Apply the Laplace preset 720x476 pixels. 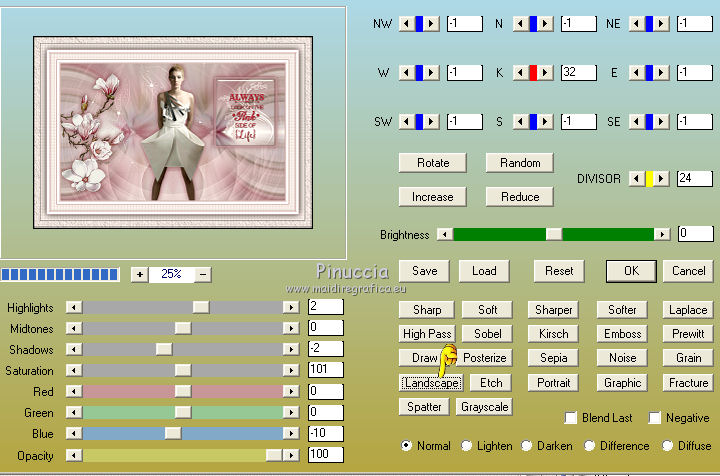[688, 310]
